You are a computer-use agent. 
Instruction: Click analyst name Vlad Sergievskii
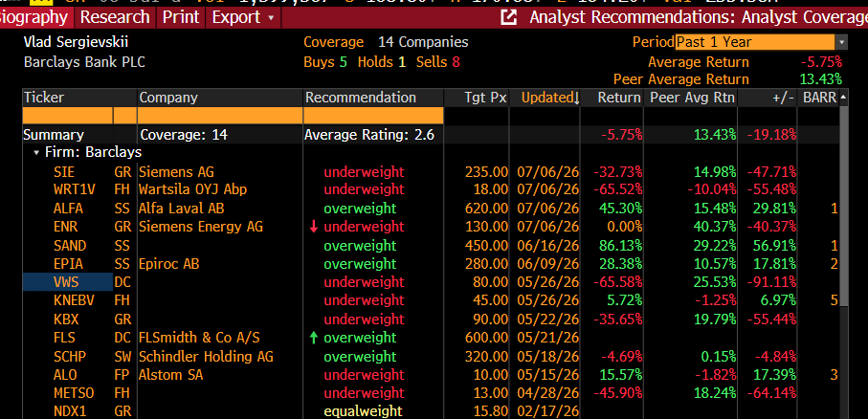76,42
